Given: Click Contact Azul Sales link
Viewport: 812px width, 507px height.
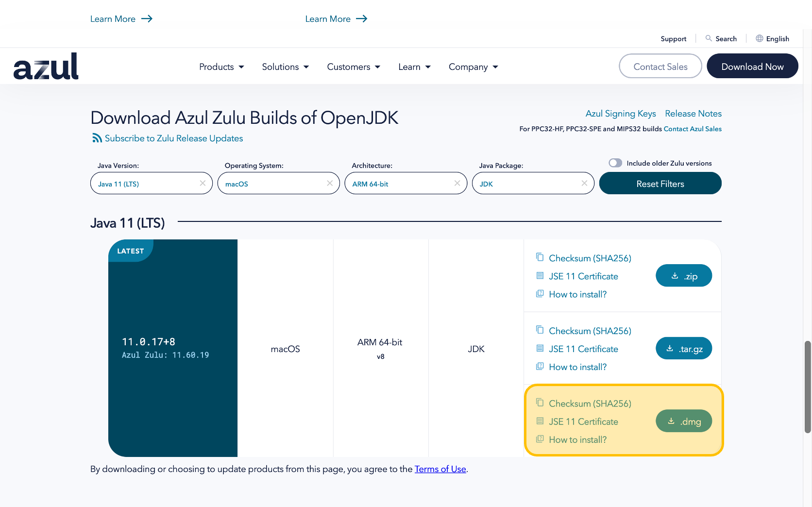Looking at the screenshot, I should pos(693,129).
